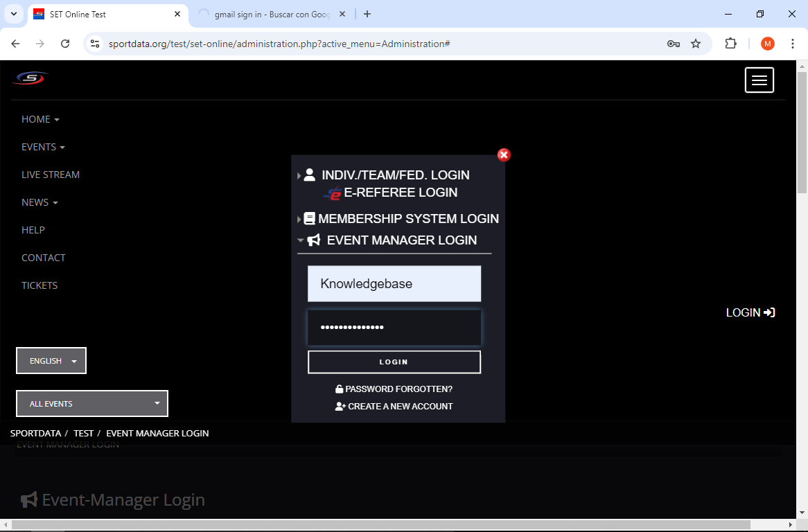Image resolution: width=808 pixels, height=532 pixels.
Task: Open the browser extensions puzzle icon
Action: click(x=730, y=44)
